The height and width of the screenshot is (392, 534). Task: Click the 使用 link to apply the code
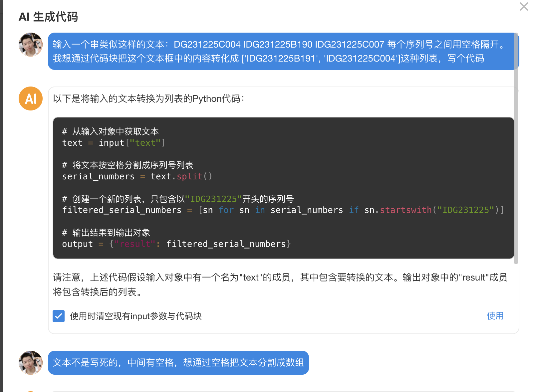[495, 316]
